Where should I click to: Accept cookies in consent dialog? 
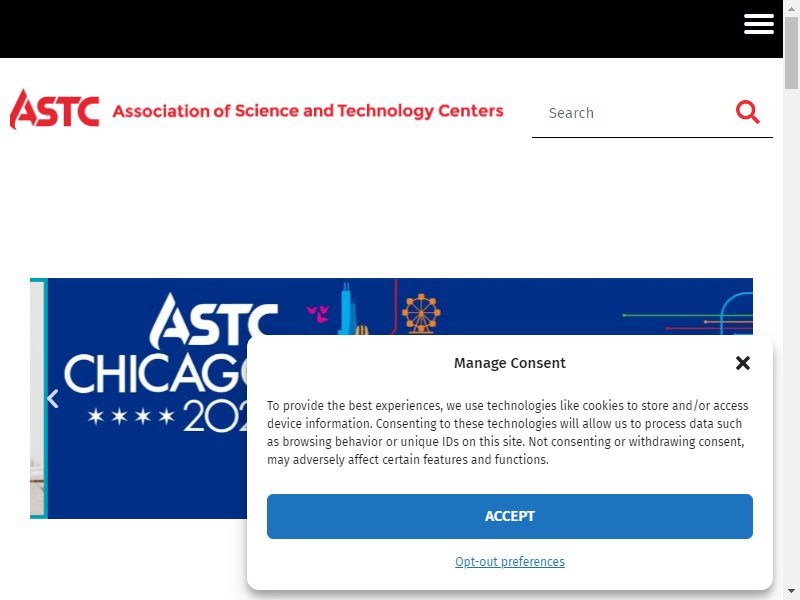coord(510,516)
